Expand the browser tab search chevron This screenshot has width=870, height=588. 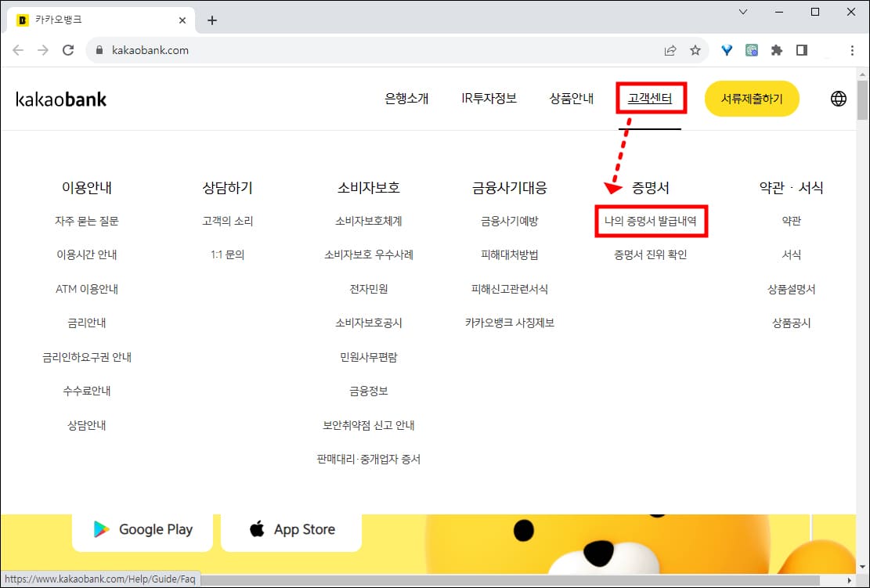coord(742,12)
